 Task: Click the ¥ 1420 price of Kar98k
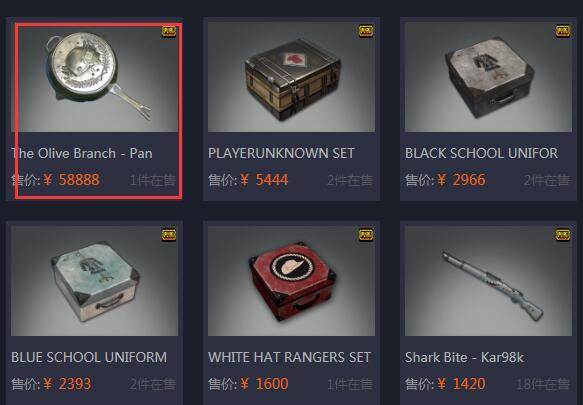(461, 384)
